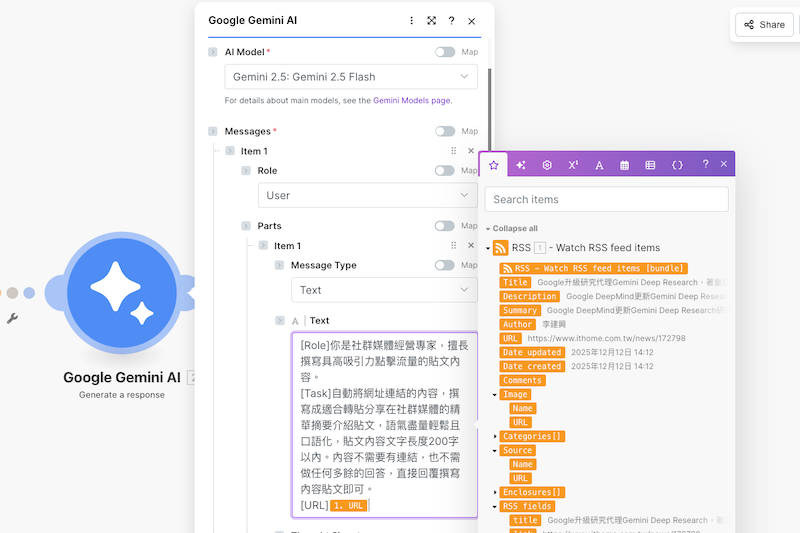Toggle the Map switch for AI Model

[445, 52]
